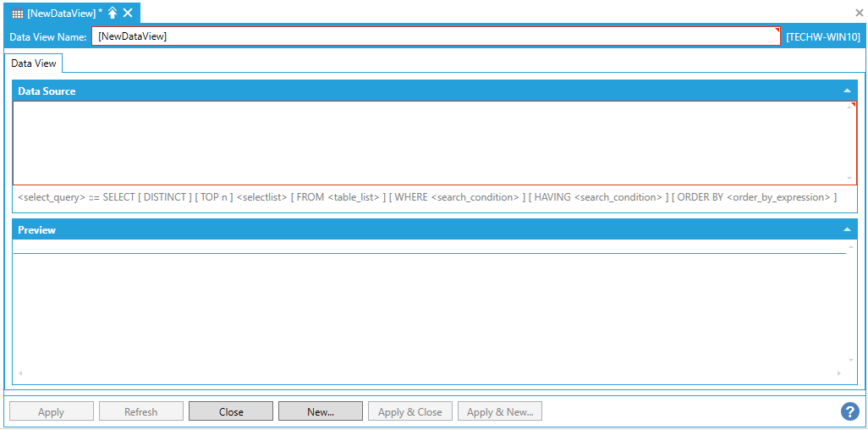Click the grid icon on NewDataView tab
Viewport: 868px width, 430px height.
(x=17, y=14)
